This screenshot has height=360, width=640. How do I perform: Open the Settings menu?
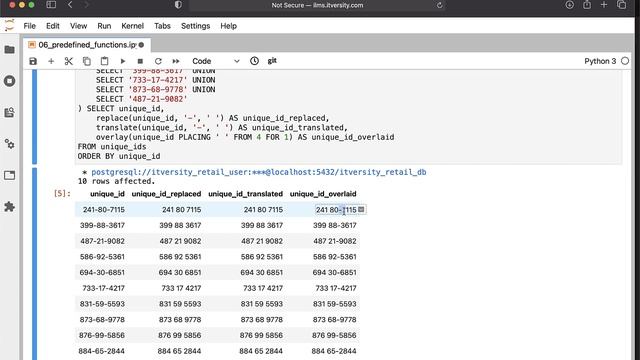pyautogui.click(x=196, y=26)
